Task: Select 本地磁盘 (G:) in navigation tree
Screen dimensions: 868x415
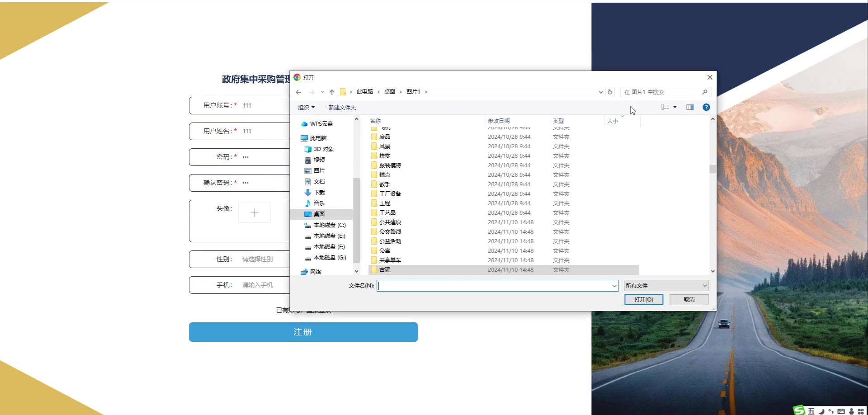Action: click(330, 258)
